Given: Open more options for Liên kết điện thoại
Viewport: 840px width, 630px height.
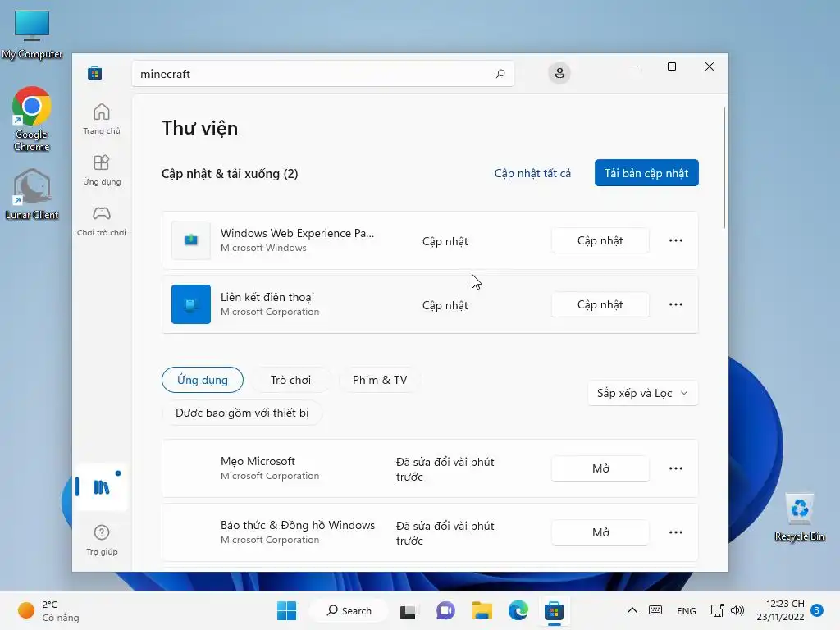Looking at the screenshot, I should pyautogui.click(x=676, y=304).
